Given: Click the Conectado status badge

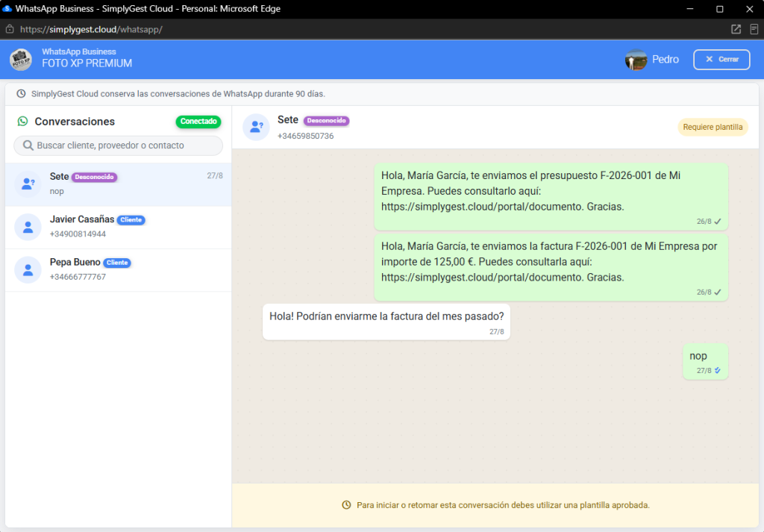Looking at the screenshot, I should point(198,122).
